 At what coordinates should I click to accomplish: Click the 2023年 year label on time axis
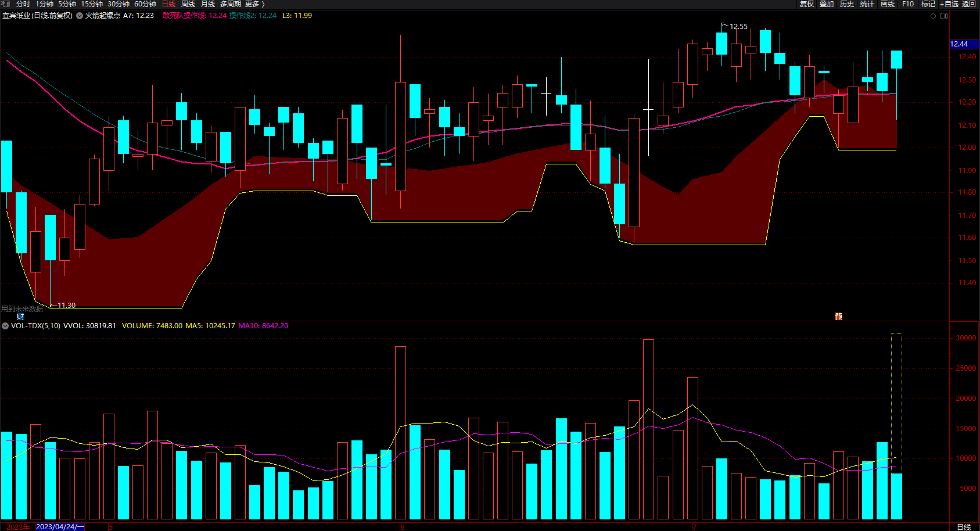(18, 527)
